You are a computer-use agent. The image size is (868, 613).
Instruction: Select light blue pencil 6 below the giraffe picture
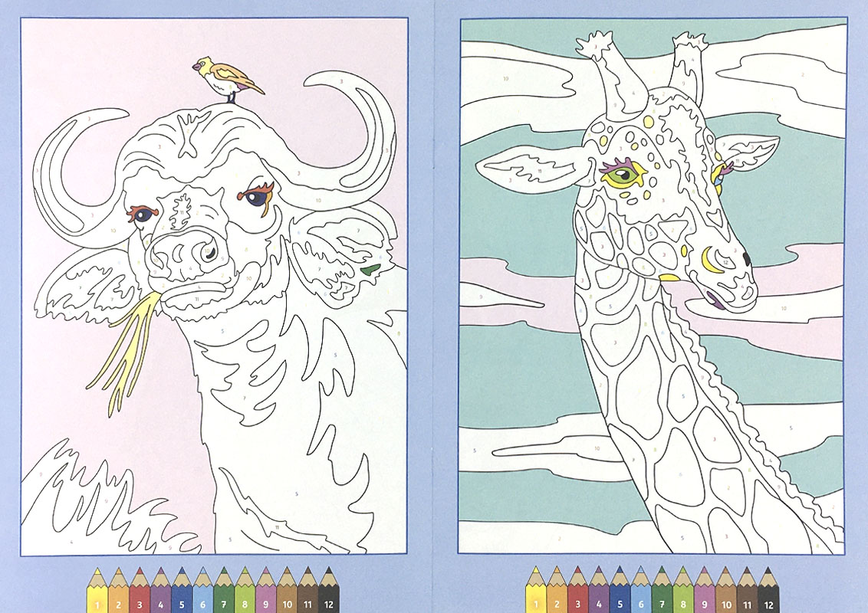pos(640,590)
